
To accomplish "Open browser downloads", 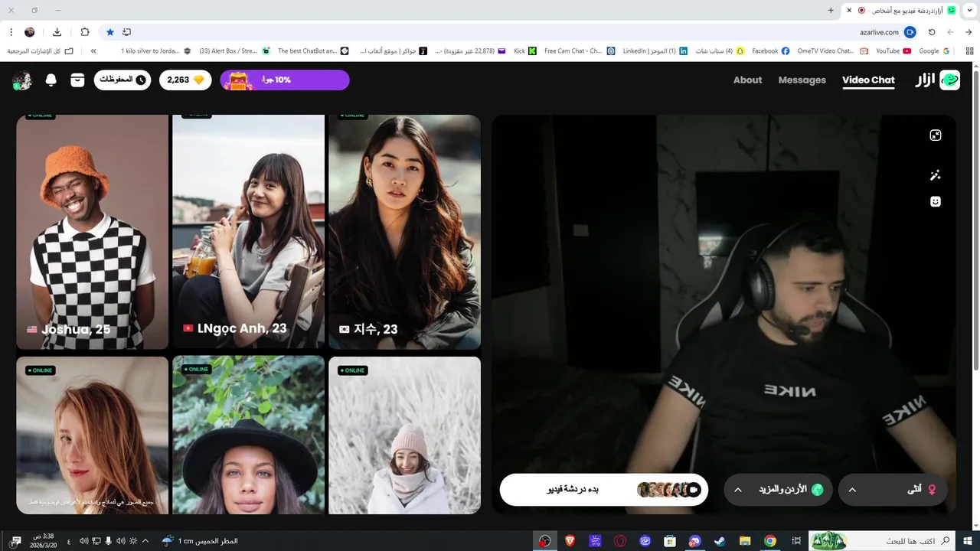I will pyautogui.click(x=57, y=32).
